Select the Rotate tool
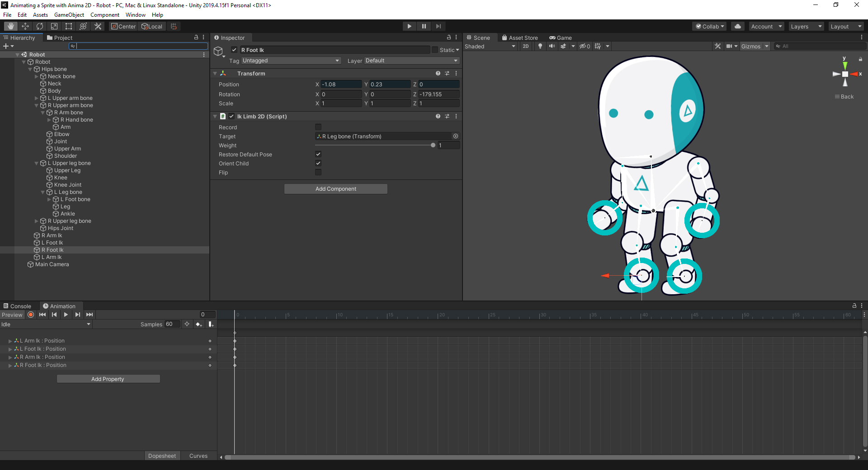This screenshot has width=868, height=470. point(40,26)
